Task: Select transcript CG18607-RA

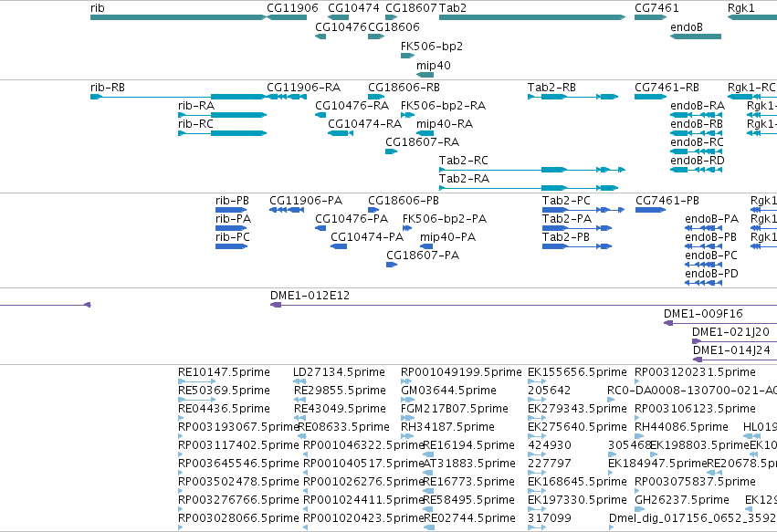Action: pos(392,151)
